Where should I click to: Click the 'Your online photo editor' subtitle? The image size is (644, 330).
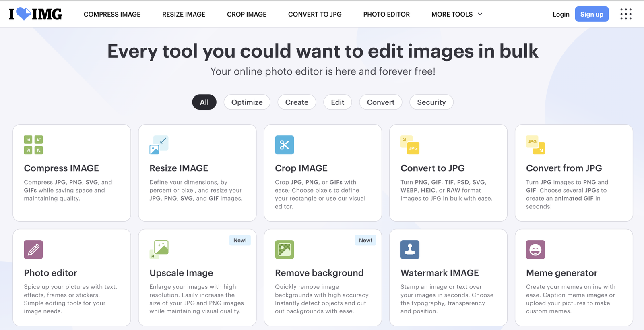(x=323, y=71)
